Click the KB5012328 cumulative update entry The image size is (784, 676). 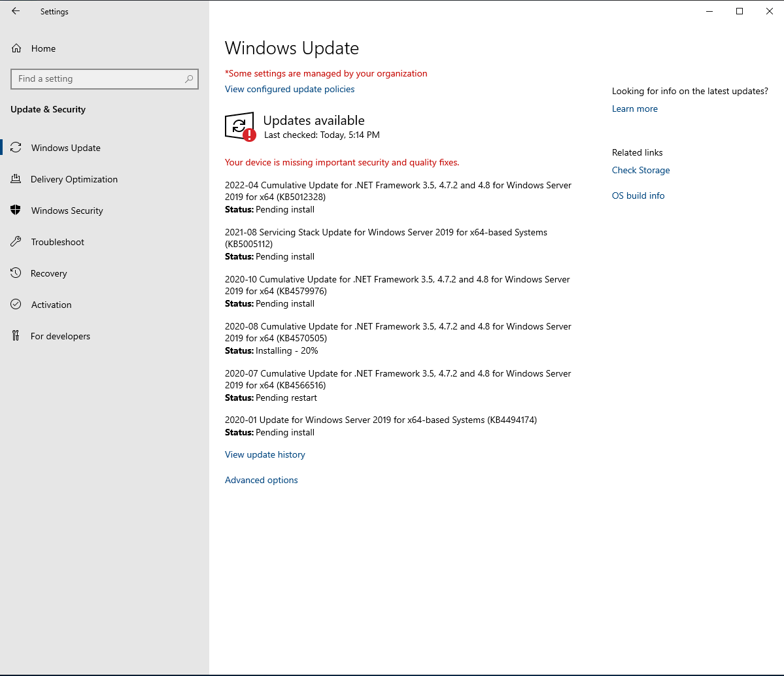[x=398, y=197]
